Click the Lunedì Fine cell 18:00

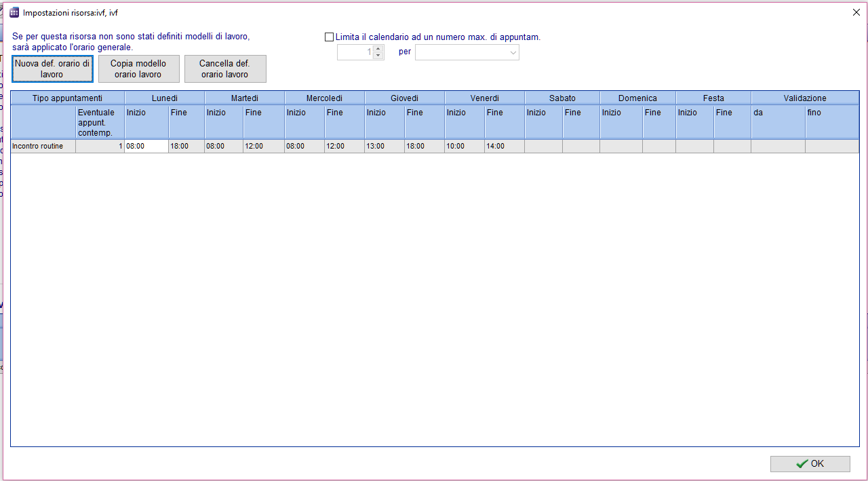186,146
